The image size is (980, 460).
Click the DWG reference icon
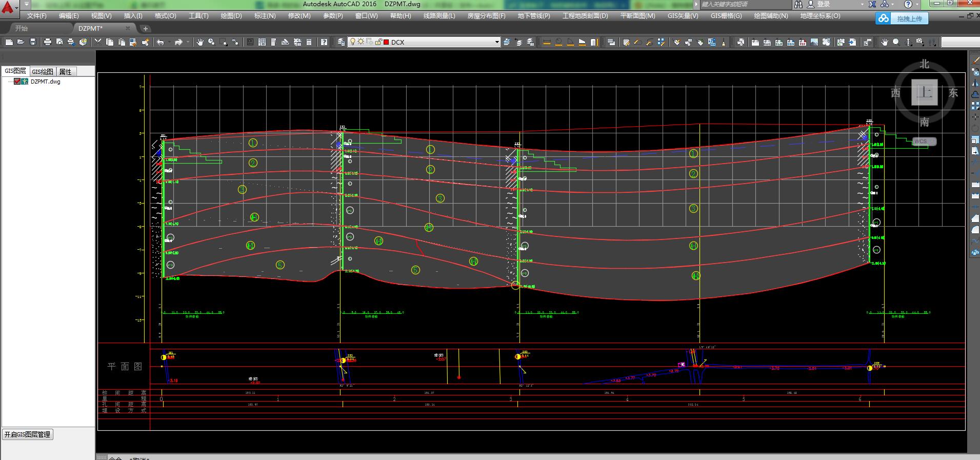pyautogui.click(x=767, y=42)
